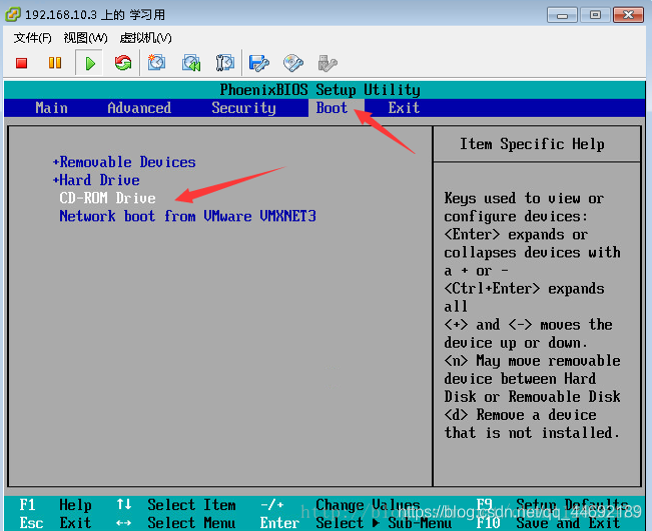Click the CD/DVD drive connect icon
652x531 pixels.
tap(293, 63)
